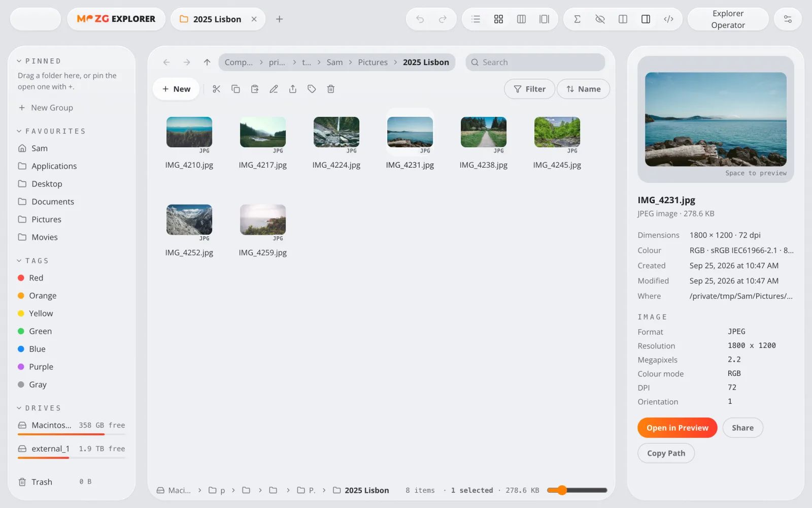The width and height of the screenshot is (812, 508).
Task: Select the IMG_4252.jpg thumbnail
Action: 189,220
